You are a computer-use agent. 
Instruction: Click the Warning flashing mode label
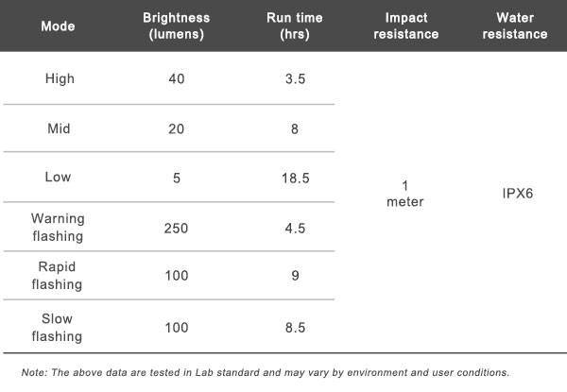tap(59, 226)
